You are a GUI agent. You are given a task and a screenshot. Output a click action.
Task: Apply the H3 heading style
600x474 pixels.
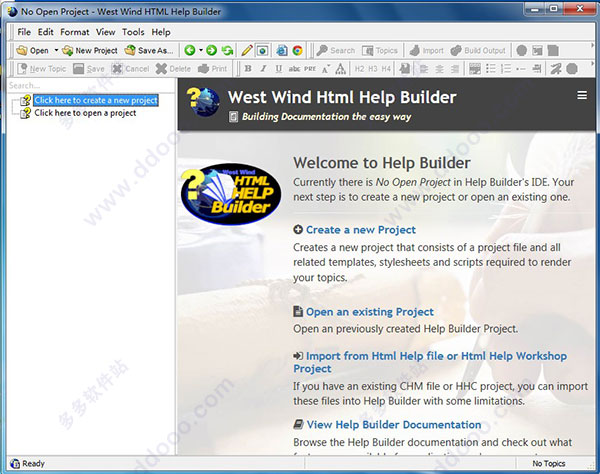point(373,68)
